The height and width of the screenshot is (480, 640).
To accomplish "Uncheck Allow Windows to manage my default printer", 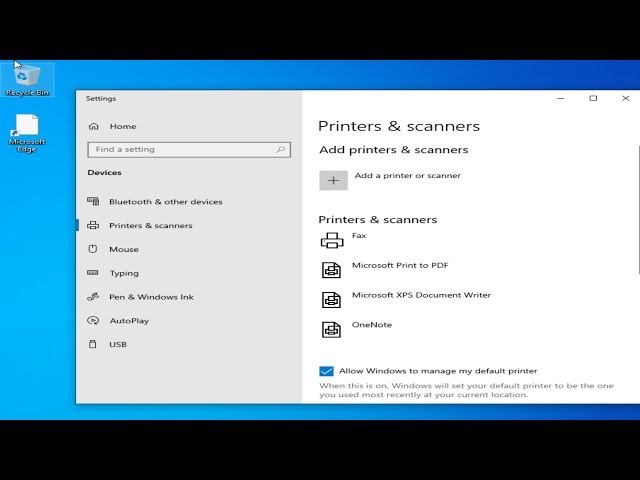I will click(x=326, y=371).
